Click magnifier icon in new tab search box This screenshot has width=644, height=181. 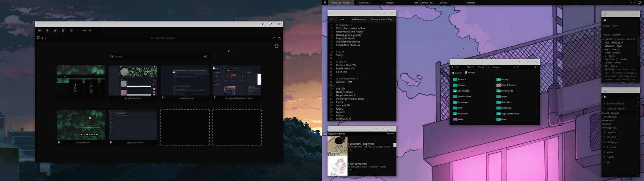click(x=112, y=57)
